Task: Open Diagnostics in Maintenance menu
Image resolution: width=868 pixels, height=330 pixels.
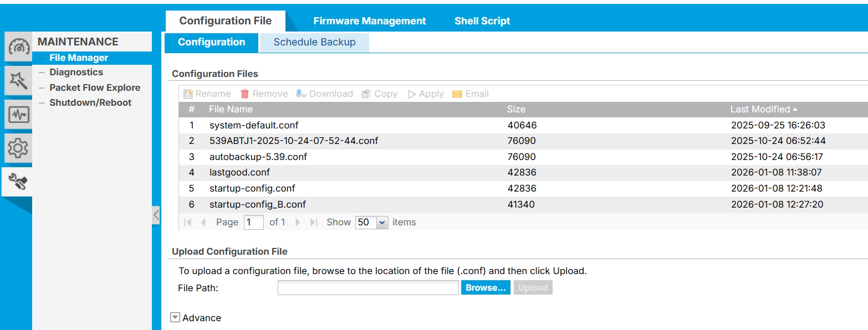Action: pos(76,72)
